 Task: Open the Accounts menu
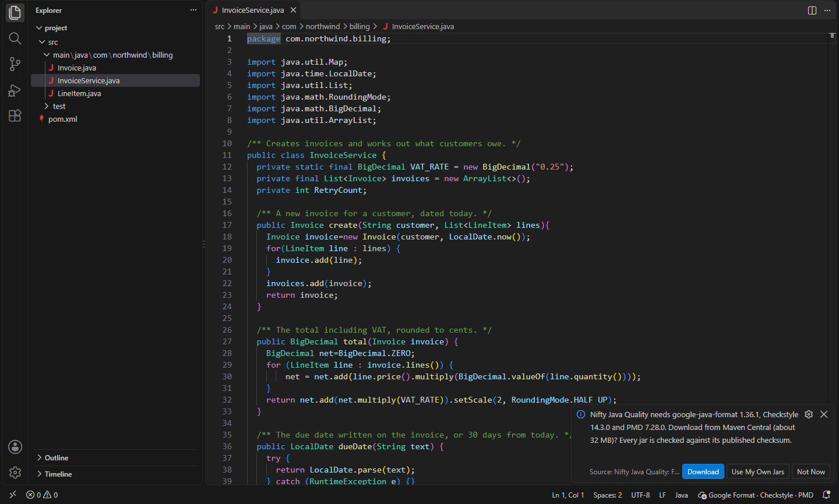(15, 447)
